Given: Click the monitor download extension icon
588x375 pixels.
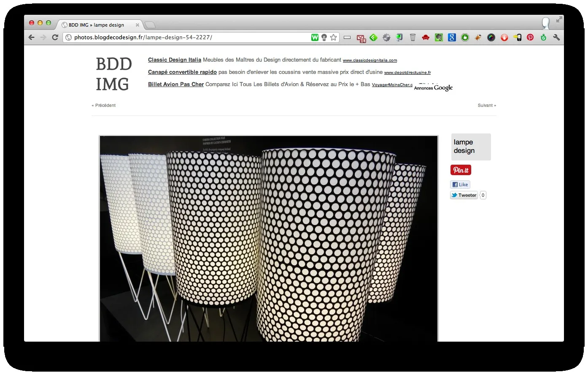Looking at the screenshot, I should (x=399, y=38).
